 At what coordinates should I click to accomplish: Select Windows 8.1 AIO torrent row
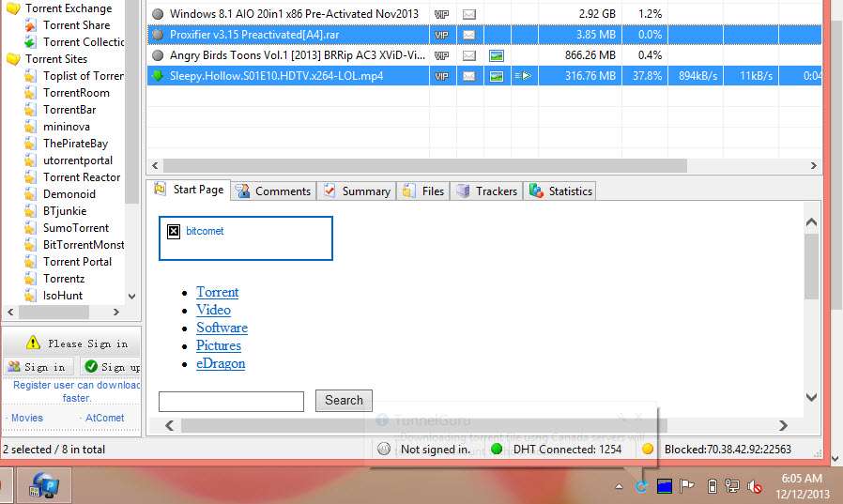pos(483,14)
